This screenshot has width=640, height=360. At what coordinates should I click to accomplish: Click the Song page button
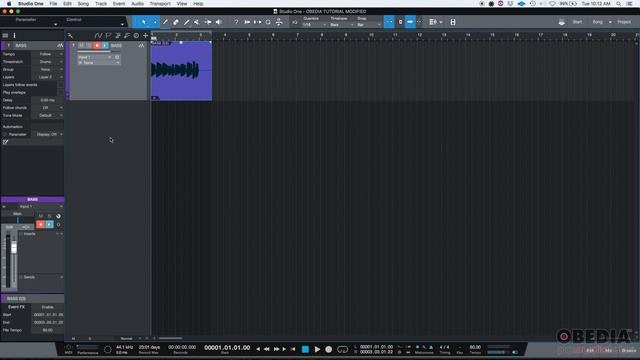click(x=598, y=22)
